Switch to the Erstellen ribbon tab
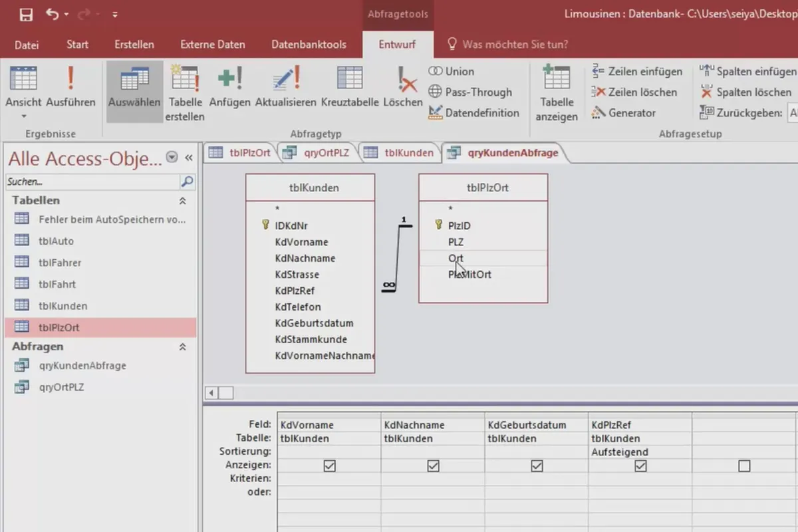798x532 pixels. click(x=134, y=45)
